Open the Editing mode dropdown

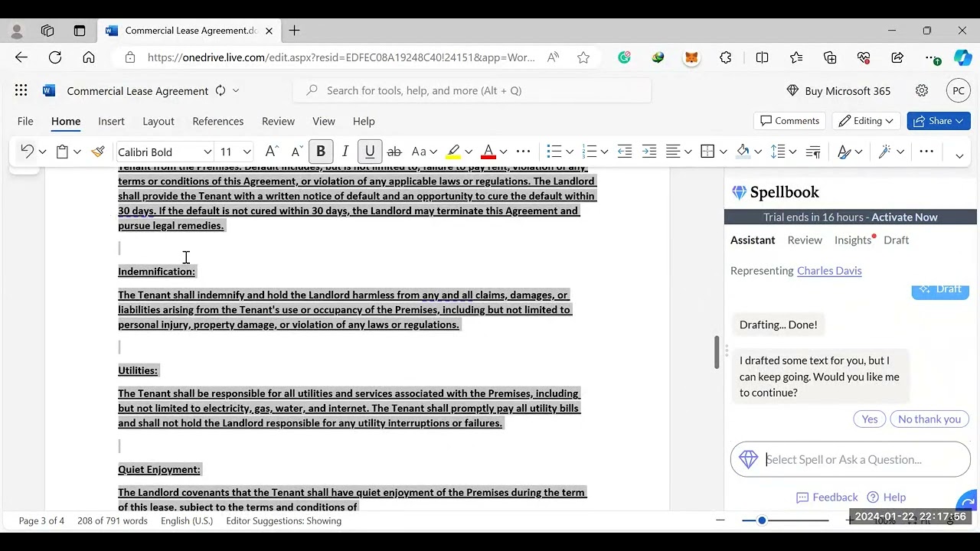866,121
